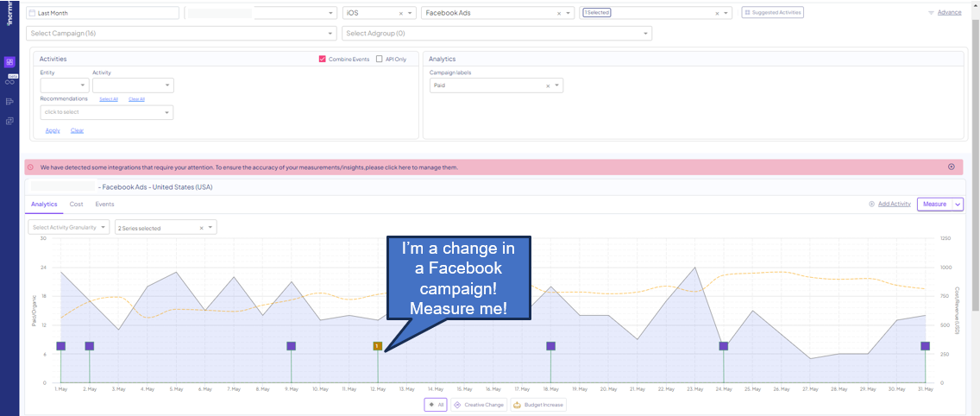Expand the iOS platform dropdown arrow
Screen dimensions: 980x416
click(x=410, y=13)
